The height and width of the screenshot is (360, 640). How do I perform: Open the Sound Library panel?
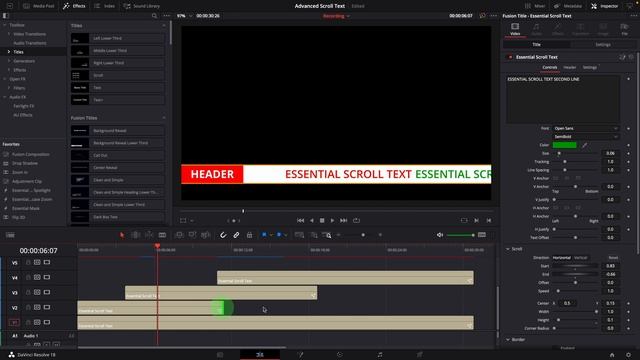click(x=142, y=6)
